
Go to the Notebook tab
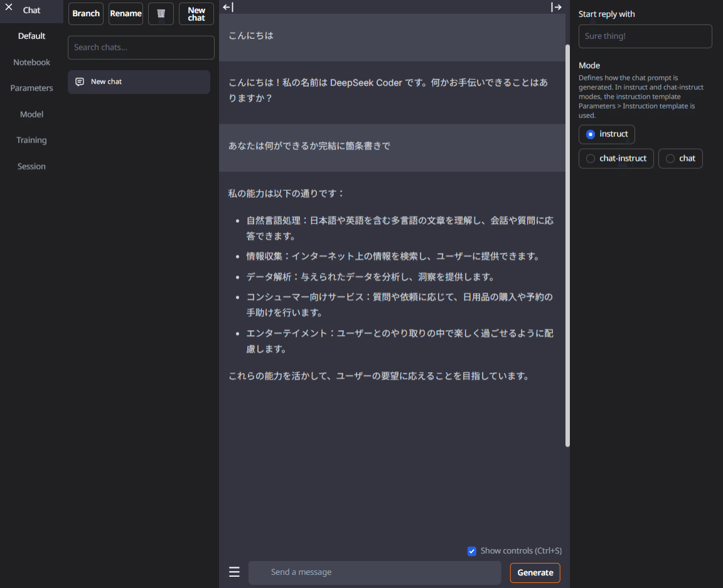pyautogui.click(x=31, y=61)
